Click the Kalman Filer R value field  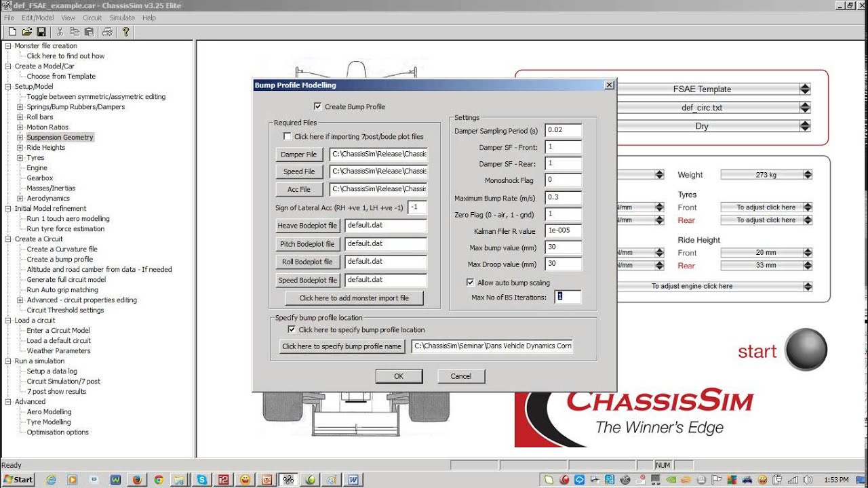click(x=563, y=230)
